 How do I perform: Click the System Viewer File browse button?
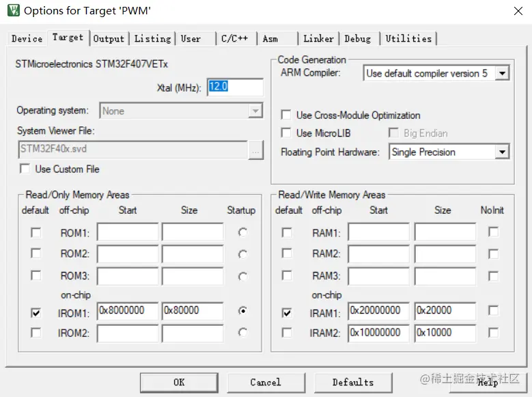(x=255, y=150)
